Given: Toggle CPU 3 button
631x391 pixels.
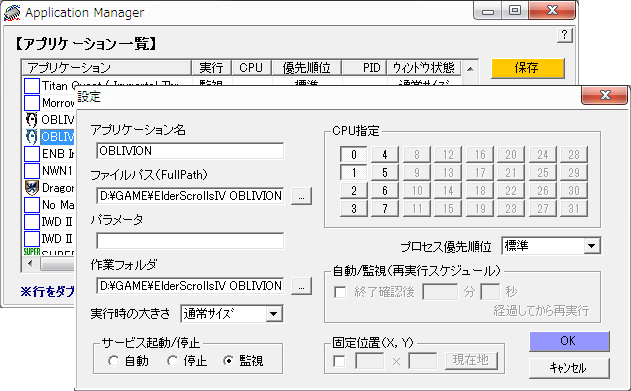Looking at the screenshot, I should point(354,209).
